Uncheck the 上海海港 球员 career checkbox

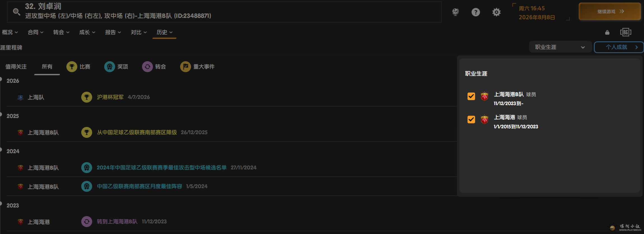[x=471, y=119]
